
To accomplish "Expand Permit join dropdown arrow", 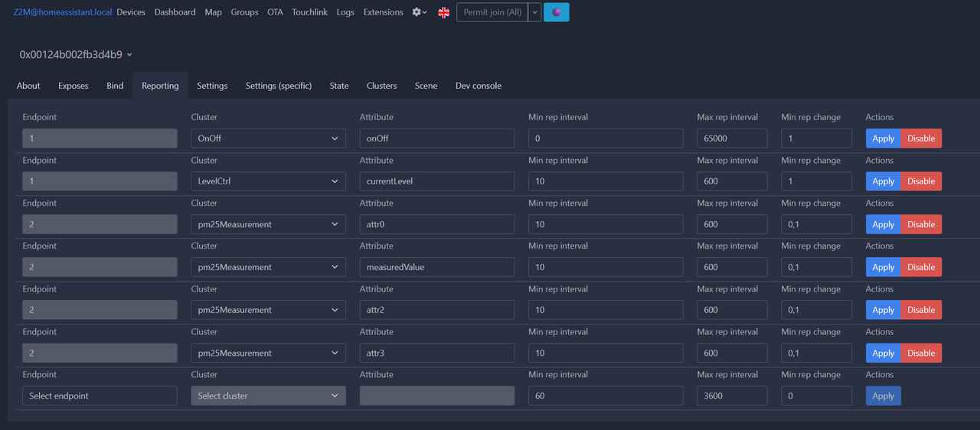I will pyautogui.click(x=535, y=12).
